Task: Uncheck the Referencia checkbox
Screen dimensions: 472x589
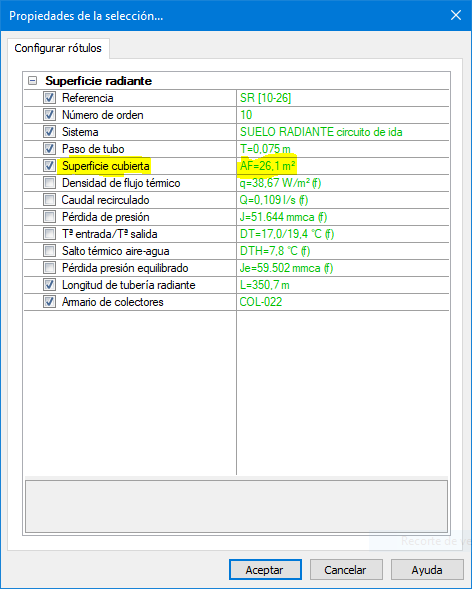Action: click(x=49, y=98)
